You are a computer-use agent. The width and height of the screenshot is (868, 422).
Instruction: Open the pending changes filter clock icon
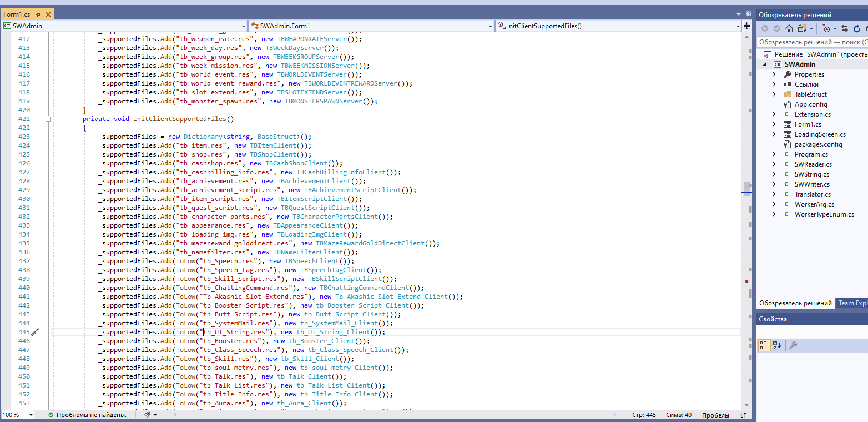[x=826, y=28]
